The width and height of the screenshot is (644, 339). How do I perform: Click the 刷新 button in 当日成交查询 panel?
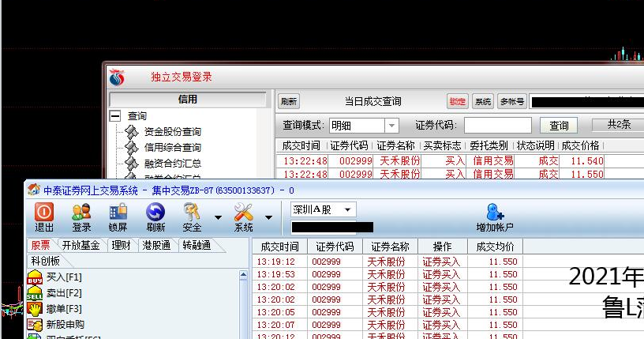289,101
